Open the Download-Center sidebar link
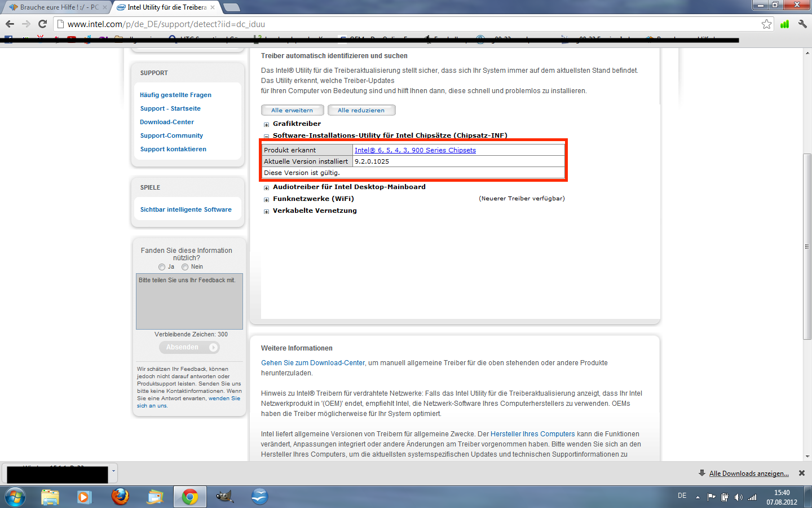Image resolution: width=812 pixels, height=508 pixels. tap(167, 122)
